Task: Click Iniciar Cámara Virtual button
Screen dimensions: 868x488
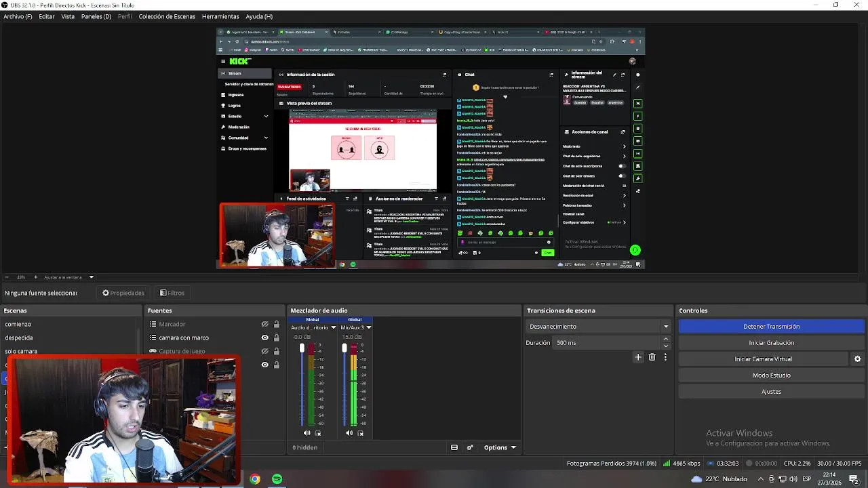Action: (x=763, y=359)
